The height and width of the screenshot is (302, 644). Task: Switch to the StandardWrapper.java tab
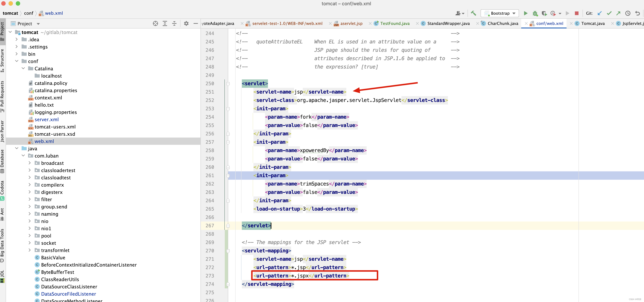click(x=448, y=24)
